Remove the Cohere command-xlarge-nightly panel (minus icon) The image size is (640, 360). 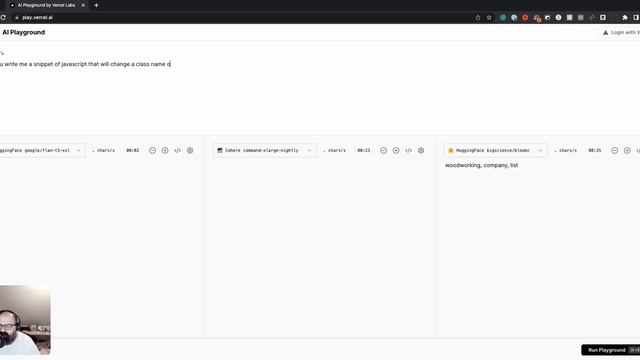(383, 151)
